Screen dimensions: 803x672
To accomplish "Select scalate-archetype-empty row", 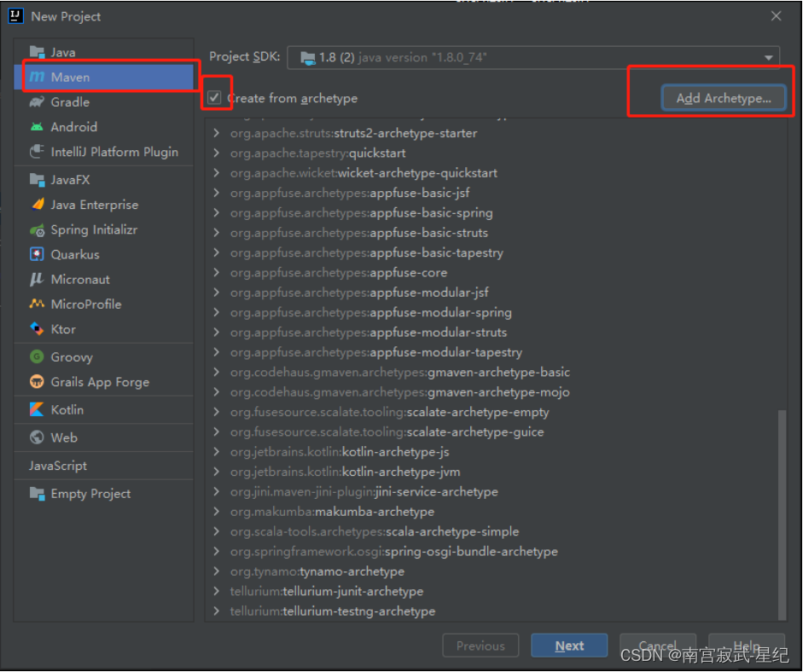I will (x=492, y=412).
